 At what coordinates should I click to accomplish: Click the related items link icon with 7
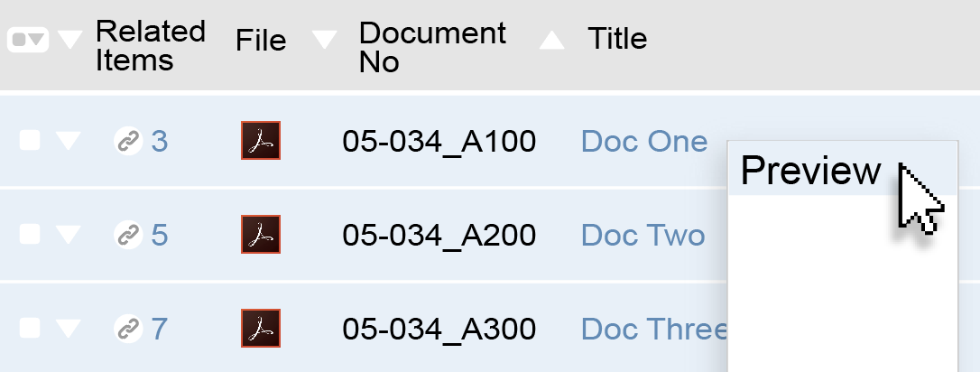point(129,329)
